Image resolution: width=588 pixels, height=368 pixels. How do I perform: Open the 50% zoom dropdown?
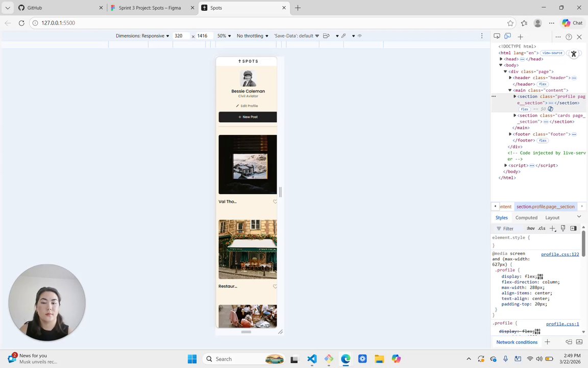pos(224,36)
